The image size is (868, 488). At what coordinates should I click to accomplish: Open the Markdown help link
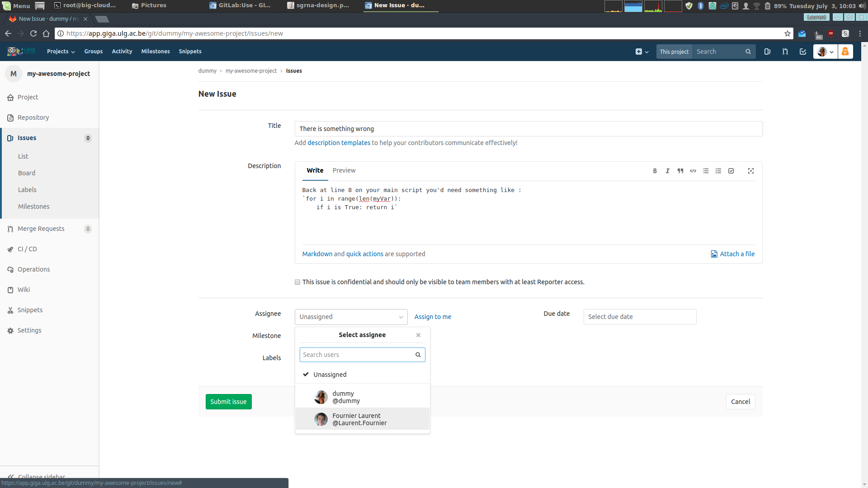click(x=317, y=254)
